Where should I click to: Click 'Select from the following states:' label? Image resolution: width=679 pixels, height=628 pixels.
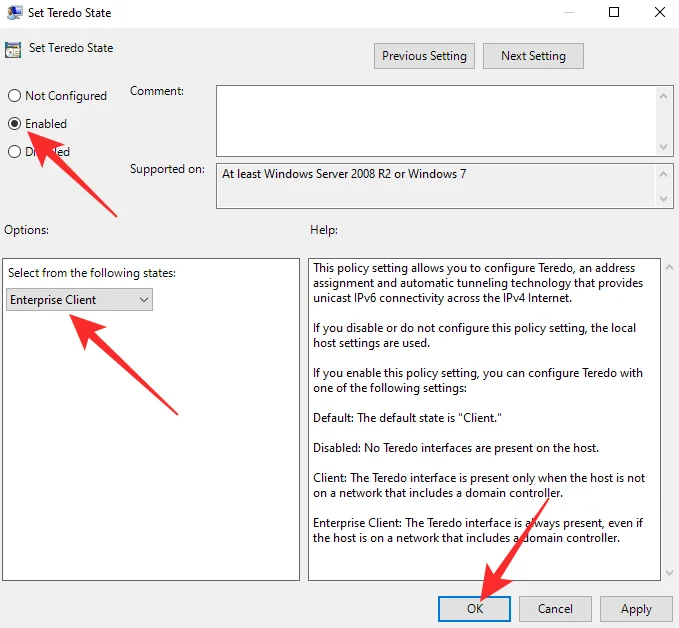pyautogui.click(x=92, y=273)
